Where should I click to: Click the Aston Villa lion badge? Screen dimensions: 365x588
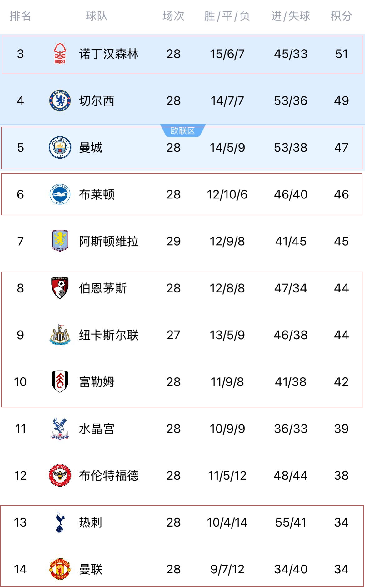pos(60,241)
